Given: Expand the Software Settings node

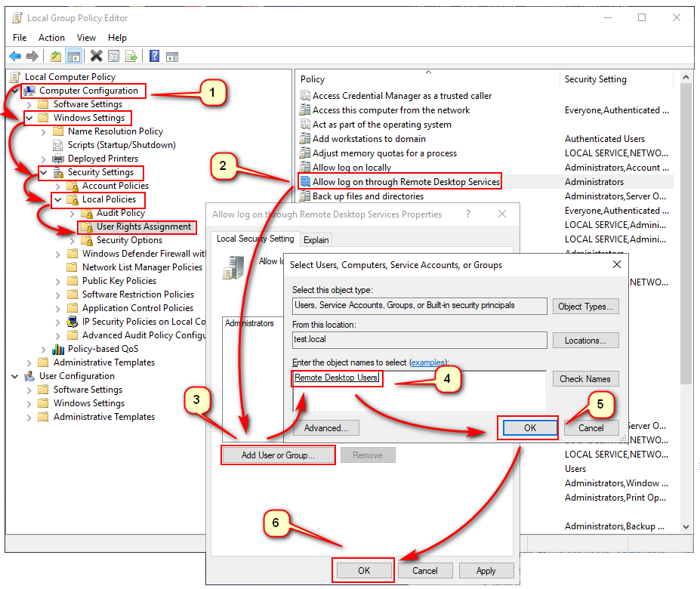Looking at the screenshot, I should [30, 104].
